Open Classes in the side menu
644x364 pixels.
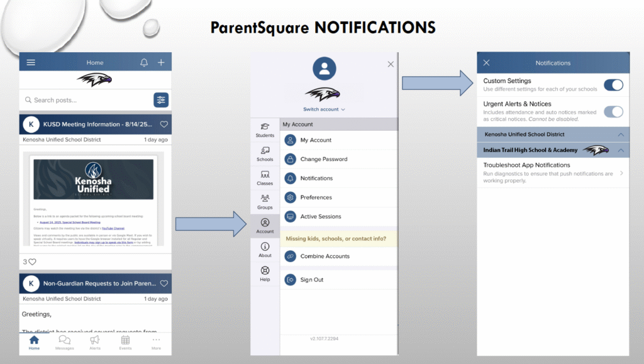(265, 178)
